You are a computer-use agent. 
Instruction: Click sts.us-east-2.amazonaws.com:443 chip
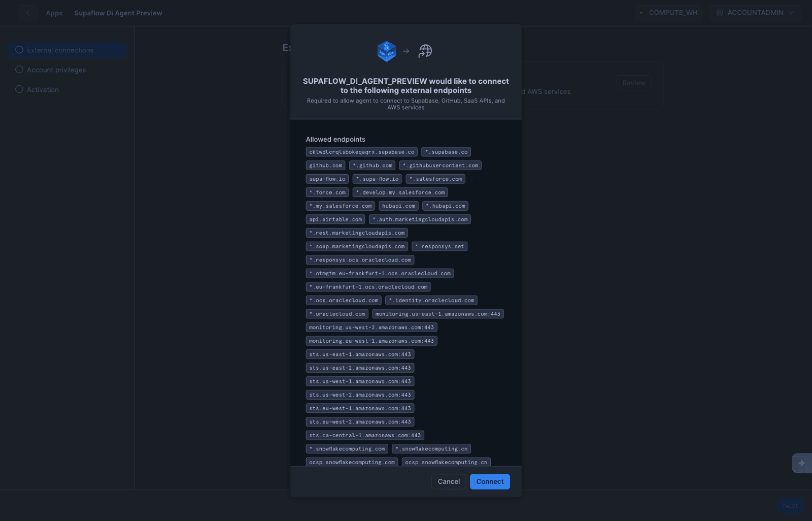tap(360, 368)
